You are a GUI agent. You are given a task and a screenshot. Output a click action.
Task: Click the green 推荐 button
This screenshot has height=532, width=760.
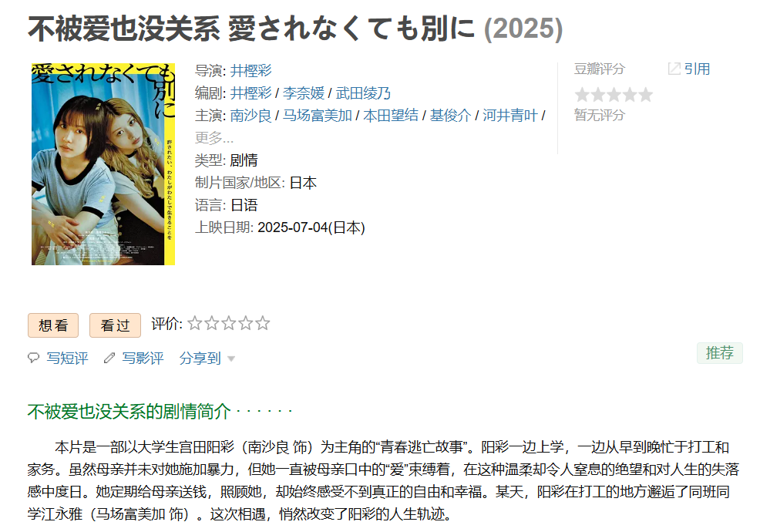[720, 353]
